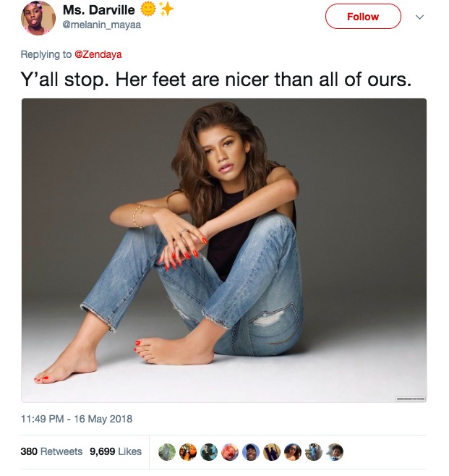
Task: View the 380 Retweets list
Action: click(x=51, y=451)
